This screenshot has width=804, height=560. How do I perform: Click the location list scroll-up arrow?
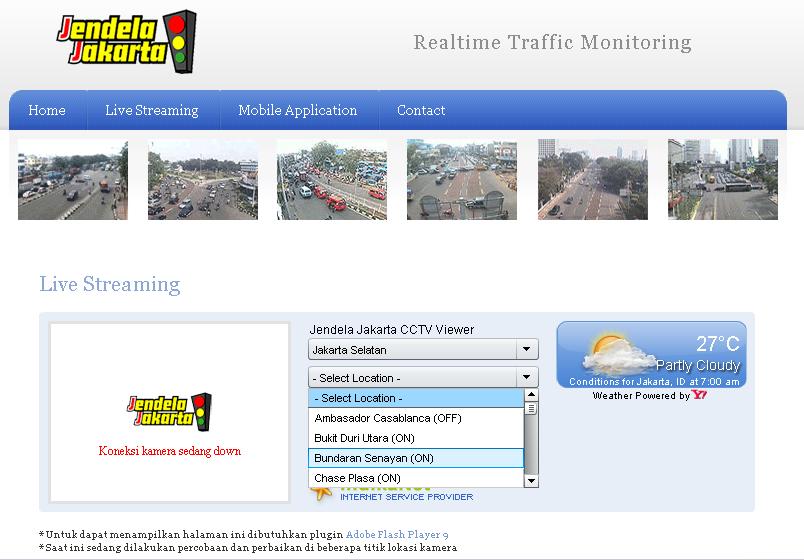click(x=531, y=395)
